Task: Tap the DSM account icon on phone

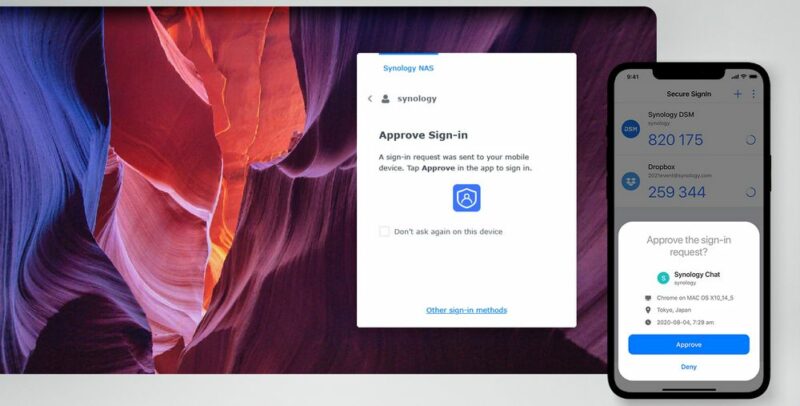Action: pyautogui.click(x=631, y=129)
